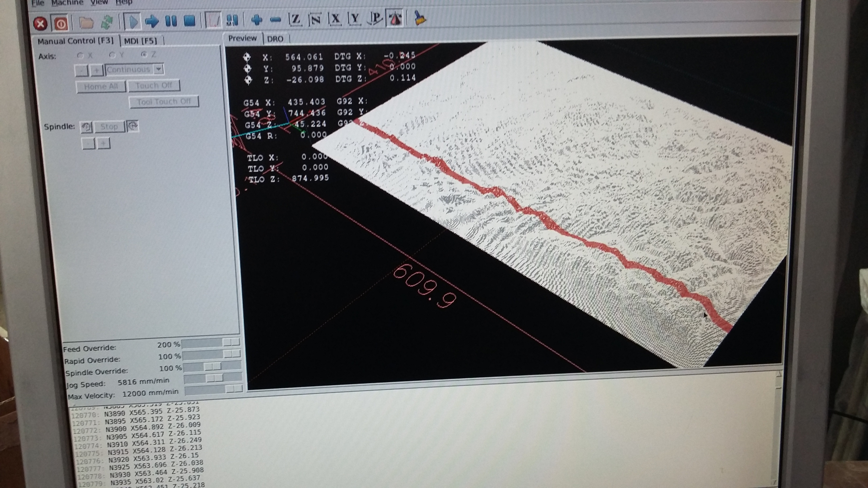
Task: Expand the View menu
Action: [x=99, y=2]
